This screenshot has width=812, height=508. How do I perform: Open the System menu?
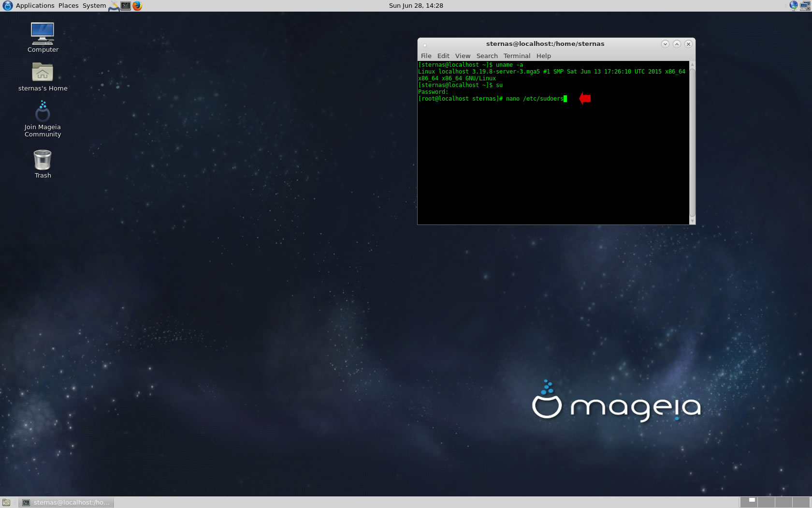tap(94, 6)
